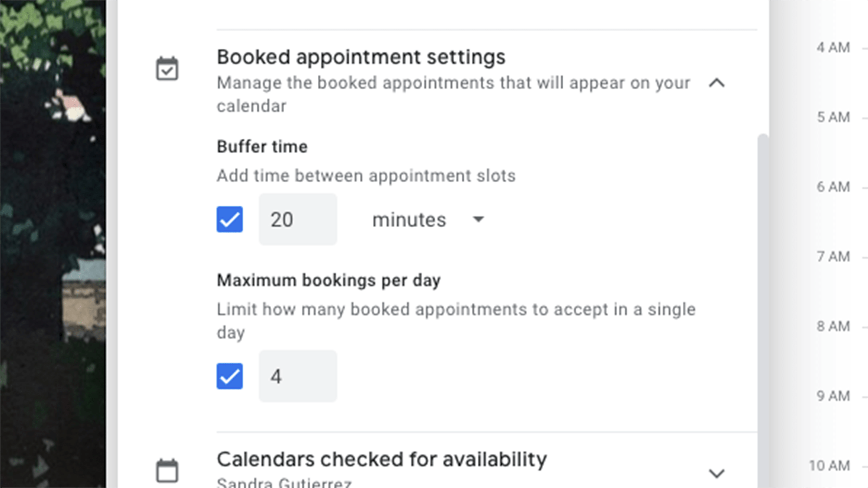
Task: Click the Calendars checked for availability heading
Action: point(382,459)
